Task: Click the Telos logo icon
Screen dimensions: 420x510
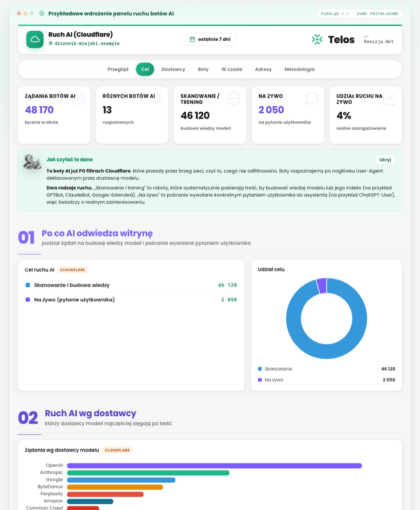Action: [x=317, y=39]
